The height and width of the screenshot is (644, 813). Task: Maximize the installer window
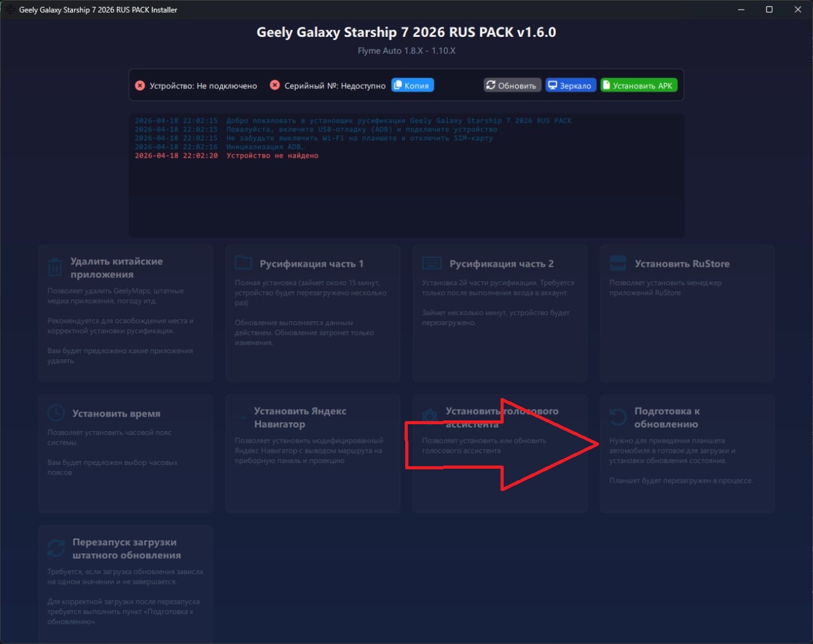click(x=769, y=10)
